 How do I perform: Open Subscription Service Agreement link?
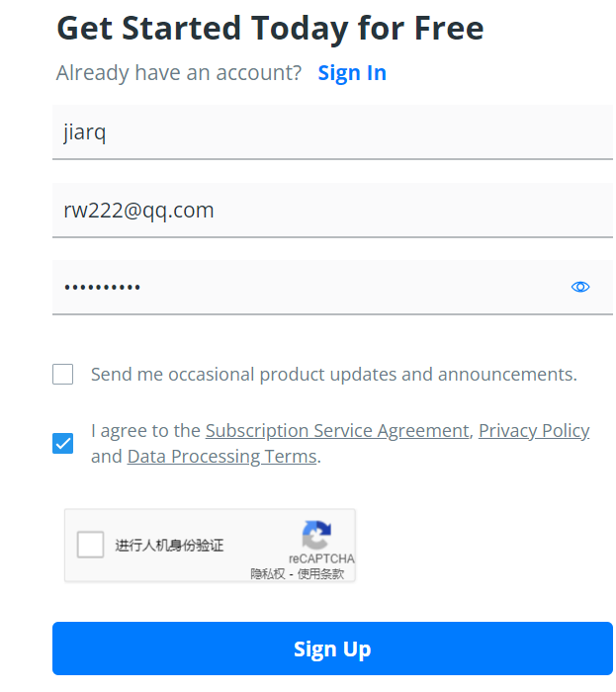[336, 431]
